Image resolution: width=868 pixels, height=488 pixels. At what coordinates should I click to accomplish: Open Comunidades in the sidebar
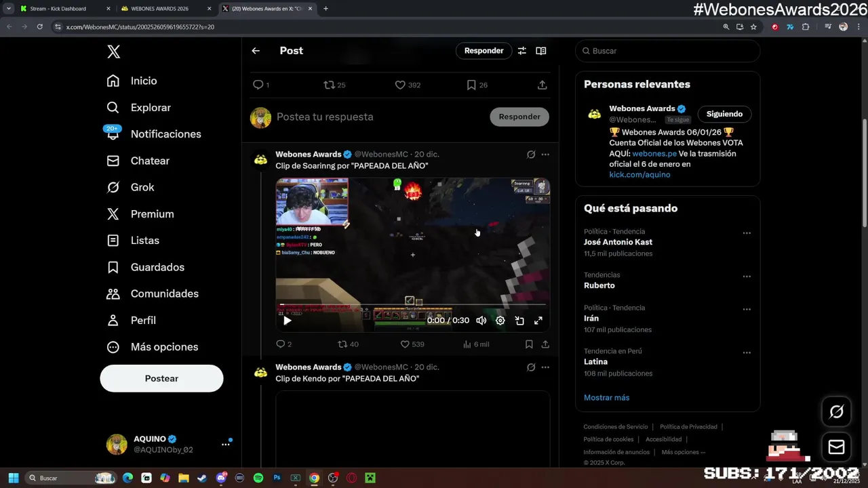point(152,293)
